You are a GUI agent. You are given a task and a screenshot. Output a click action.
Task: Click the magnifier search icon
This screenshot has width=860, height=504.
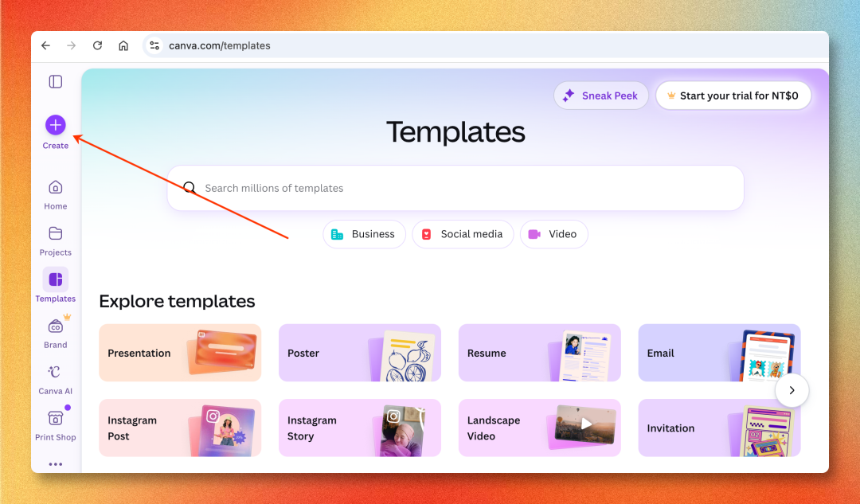coord(190,188)
